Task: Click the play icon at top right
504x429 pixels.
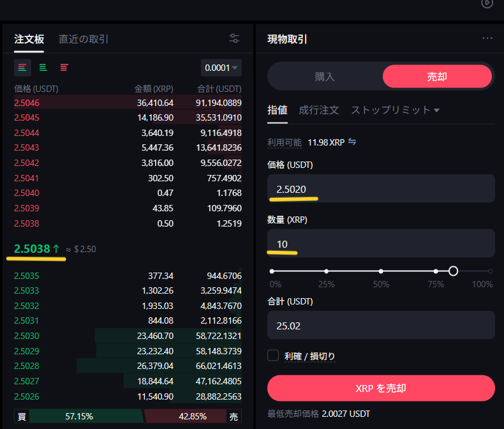Action: point(487,3)
